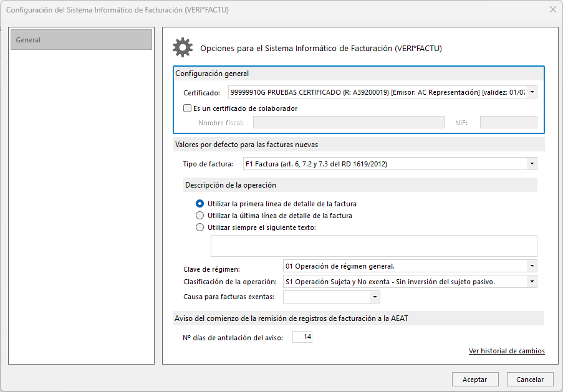This screenshot has width=563, height=392.
Task: Open Causa para facturas exentas dropdown
Action: pos(375,297)
